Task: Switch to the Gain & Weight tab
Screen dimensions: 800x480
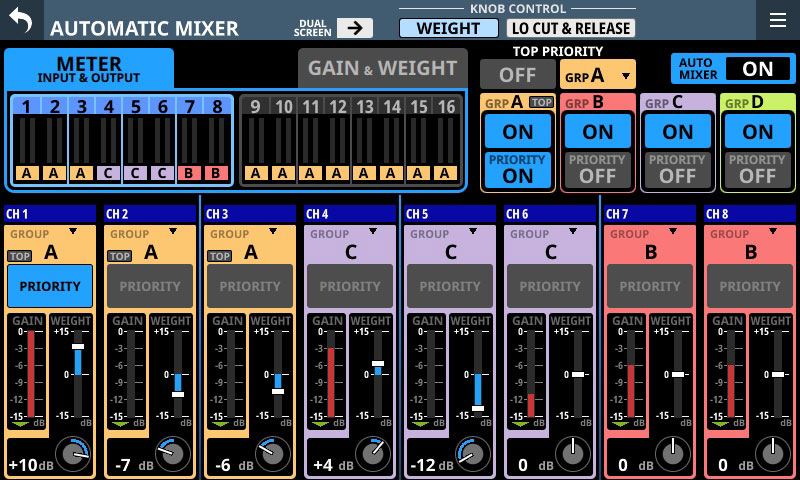Action: pyautogui.click(x=382, y=68)
